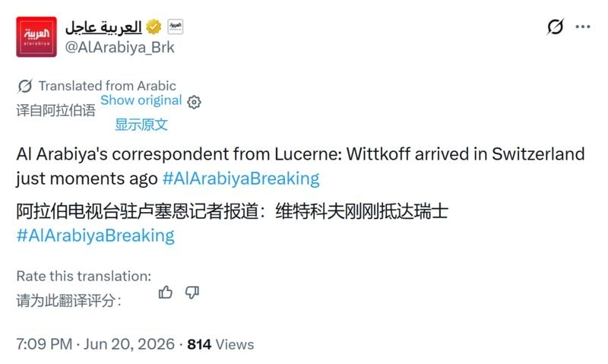This screenshot has width=608, height=364.
Task: Click the Chinese translated tweet text
Action: [233, 212]
